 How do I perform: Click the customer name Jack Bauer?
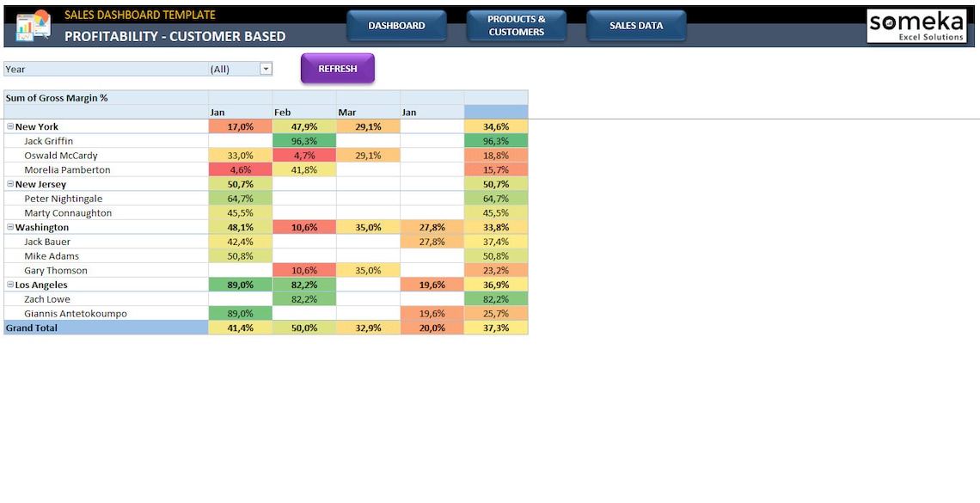49,241
